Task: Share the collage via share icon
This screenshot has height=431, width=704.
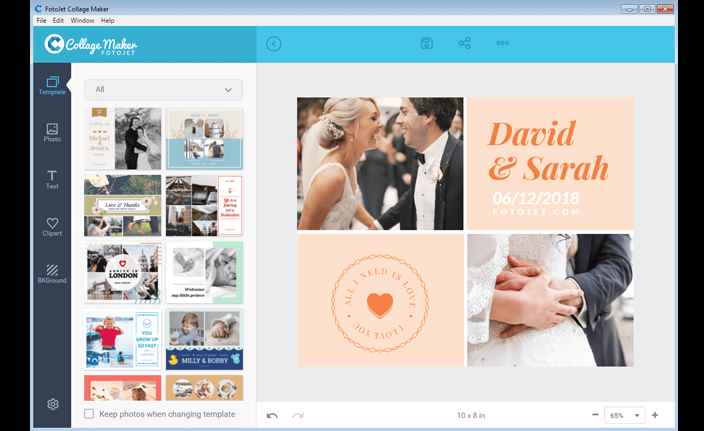Action: [464, 43]
